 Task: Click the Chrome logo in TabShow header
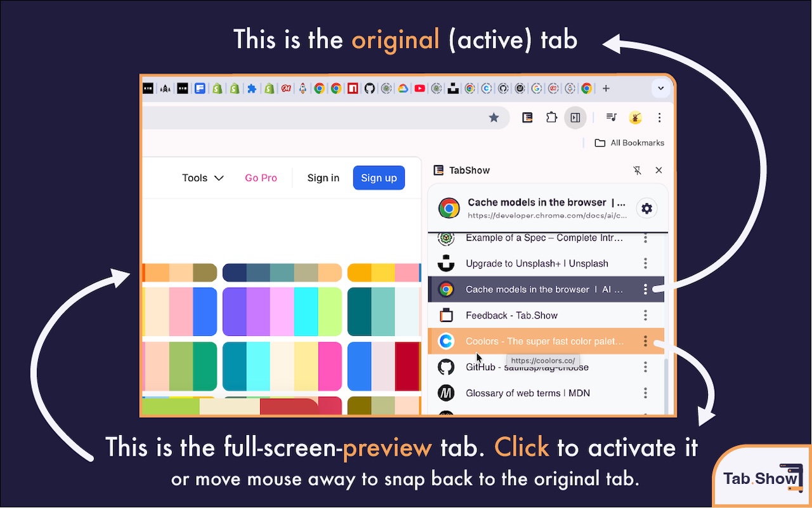click(449, 208)
